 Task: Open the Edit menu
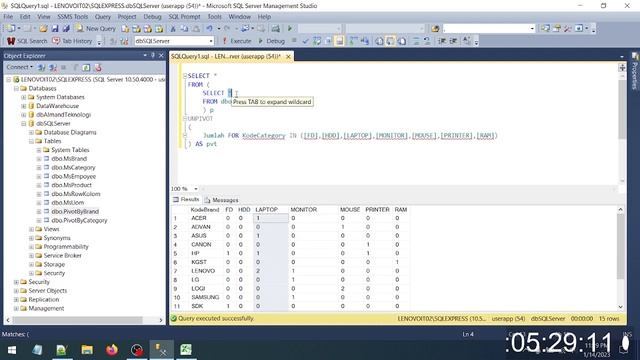pyautogui.click(x=25, y=17)
